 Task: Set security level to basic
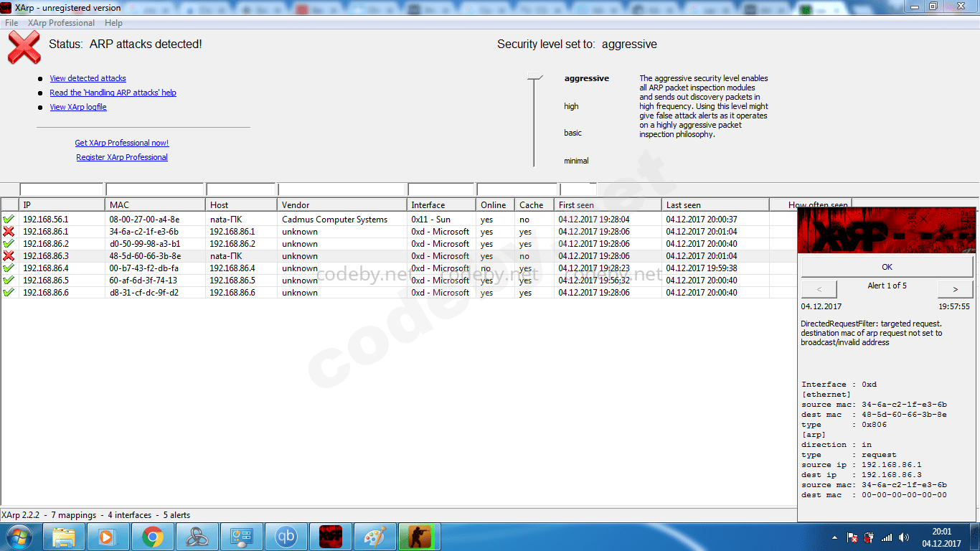573,133
